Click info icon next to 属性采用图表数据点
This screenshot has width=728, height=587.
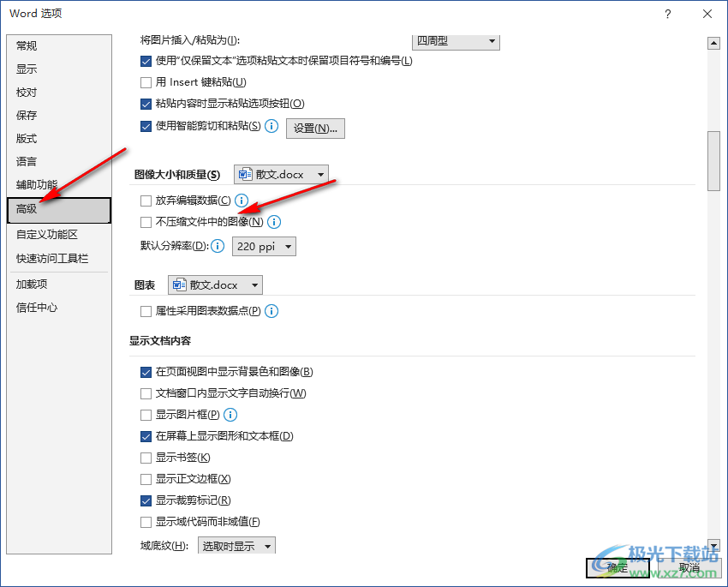[x=272, y=311]
